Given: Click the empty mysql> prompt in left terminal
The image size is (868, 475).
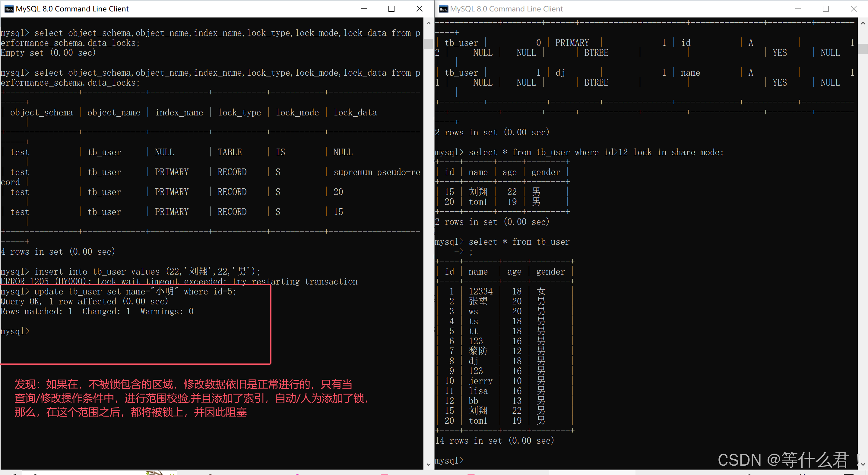Looking at the screenshot, I should click(15, 331).
